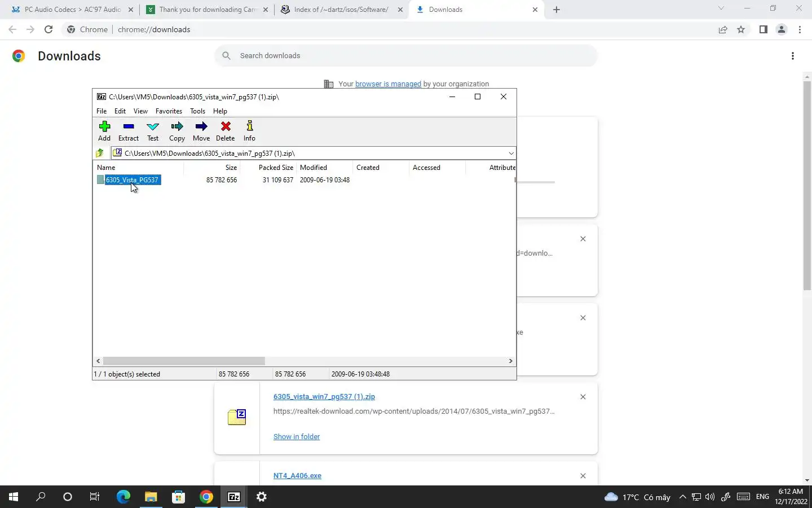Go up one folder level in 7-Zip

[100, 153]
